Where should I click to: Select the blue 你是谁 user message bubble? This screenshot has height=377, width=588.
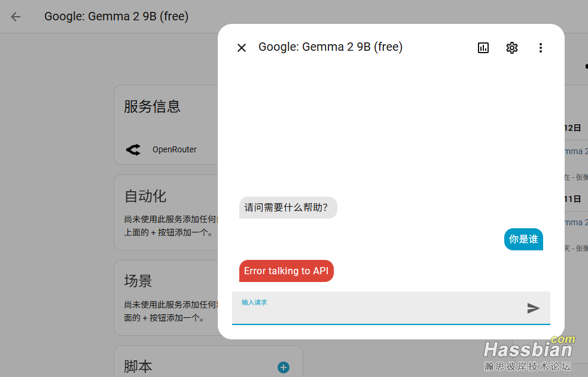(523, 239)
